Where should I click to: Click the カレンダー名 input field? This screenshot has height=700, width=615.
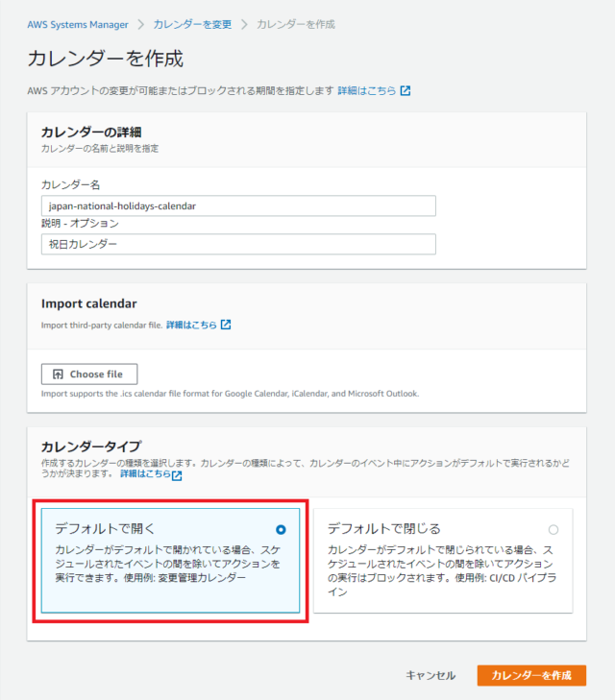point(238,205)
